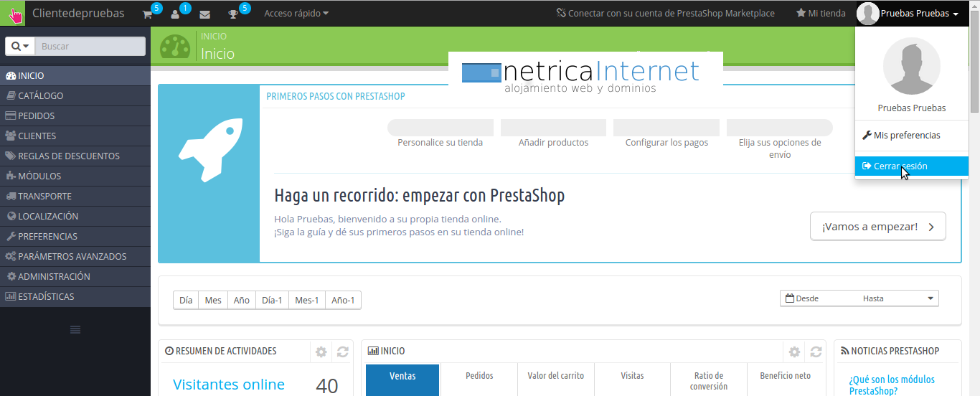This screenshot has width=980, height=396.
Task: Click into the Buscar search field
Action: pos(90,46)
